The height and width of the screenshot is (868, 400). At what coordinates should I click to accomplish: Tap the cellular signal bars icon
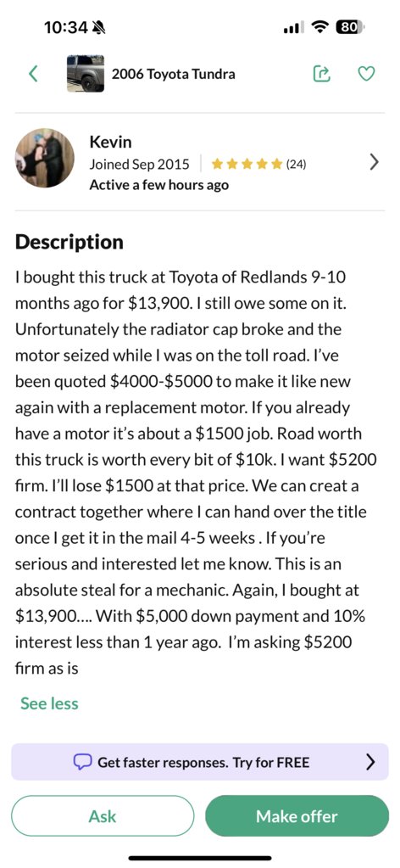292,26
